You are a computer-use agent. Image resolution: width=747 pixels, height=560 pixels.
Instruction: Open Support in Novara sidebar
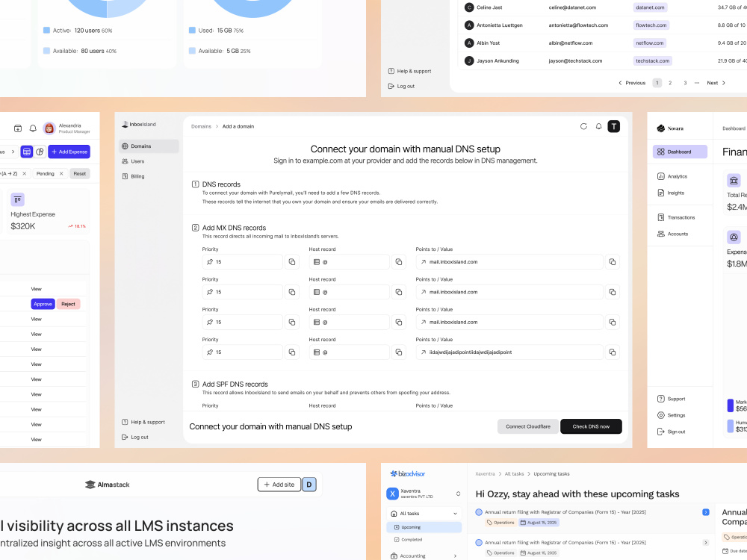coord(672,399)
